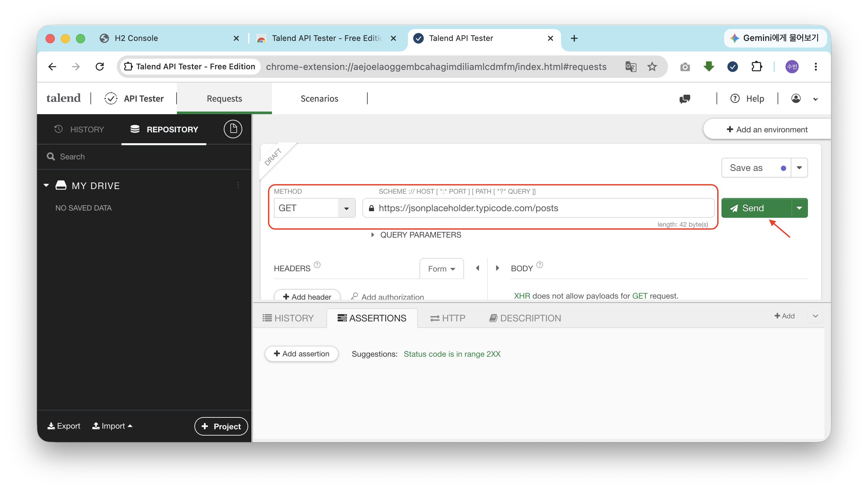Click the Help question mark icon
Screen dimensions: 868x491
[x=734, y=98]
